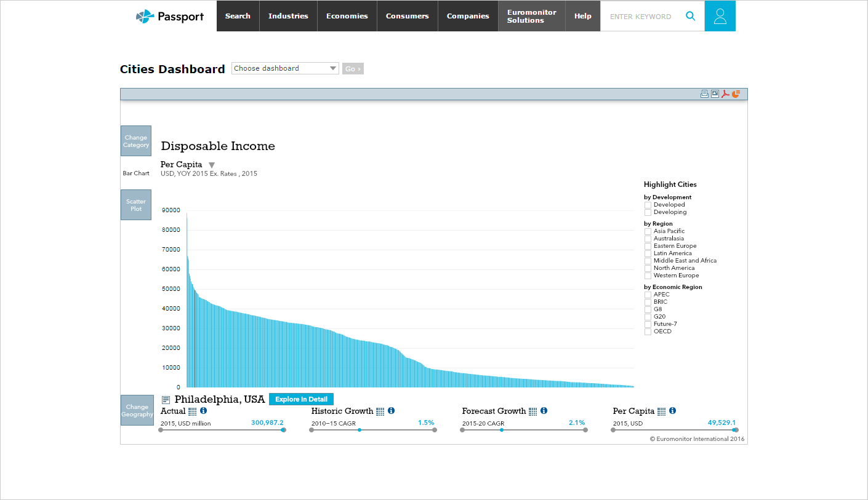
Task: Export the chart as an image
Action: [715, 94]
